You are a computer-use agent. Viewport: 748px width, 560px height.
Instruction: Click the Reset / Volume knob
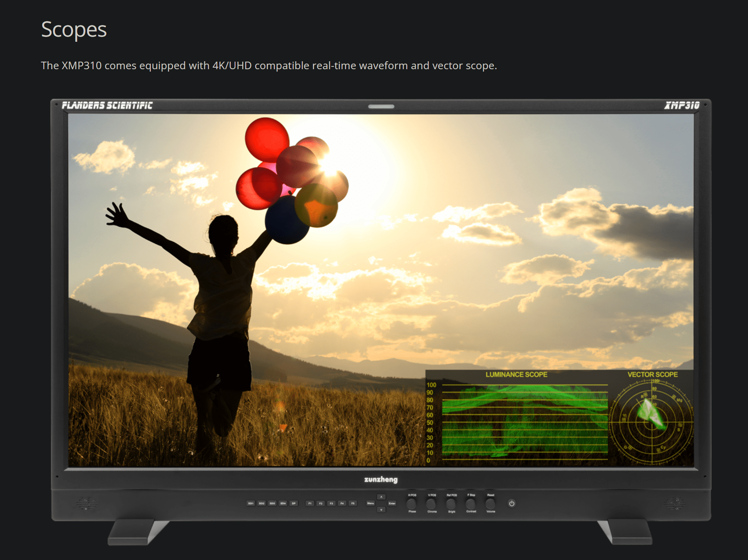[491, 504]
